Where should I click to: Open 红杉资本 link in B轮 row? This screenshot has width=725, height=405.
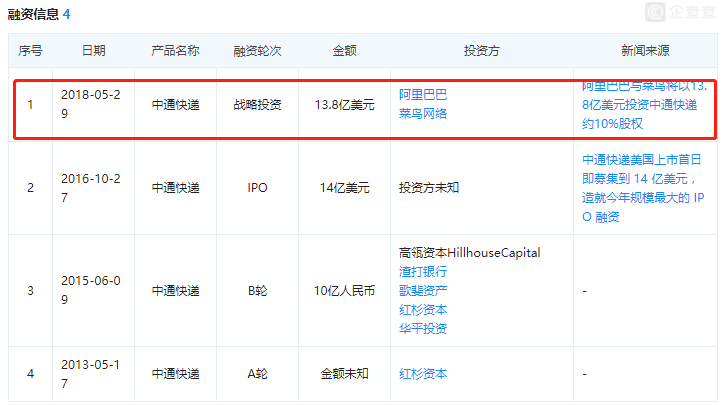coord(423,309)
